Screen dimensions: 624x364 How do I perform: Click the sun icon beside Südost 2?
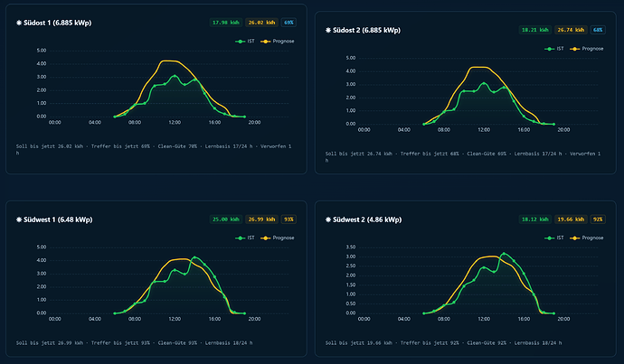click(x=328, y=30)
